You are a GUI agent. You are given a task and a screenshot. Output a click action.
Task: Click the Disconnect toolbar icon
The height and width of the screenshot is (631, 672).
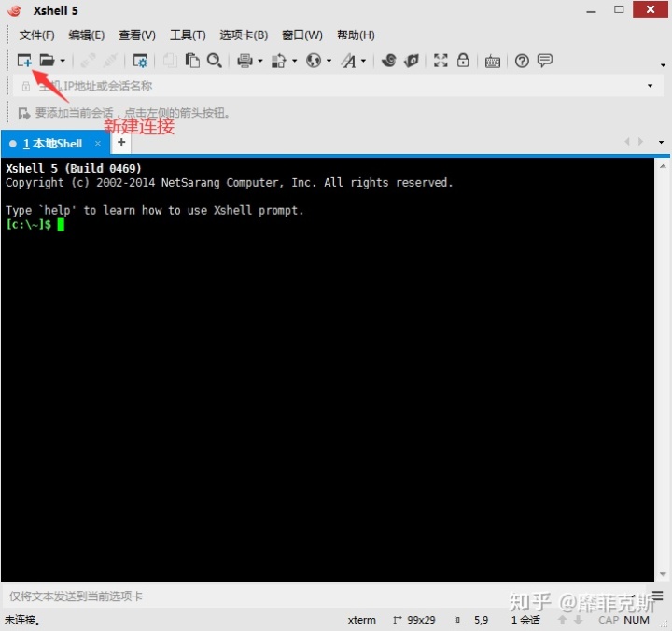pos(110,61)
